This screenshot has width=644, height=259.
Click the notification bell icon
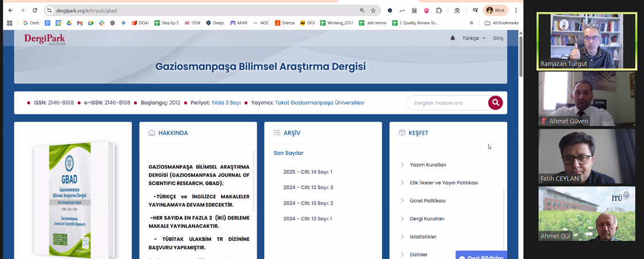(453, 38)
